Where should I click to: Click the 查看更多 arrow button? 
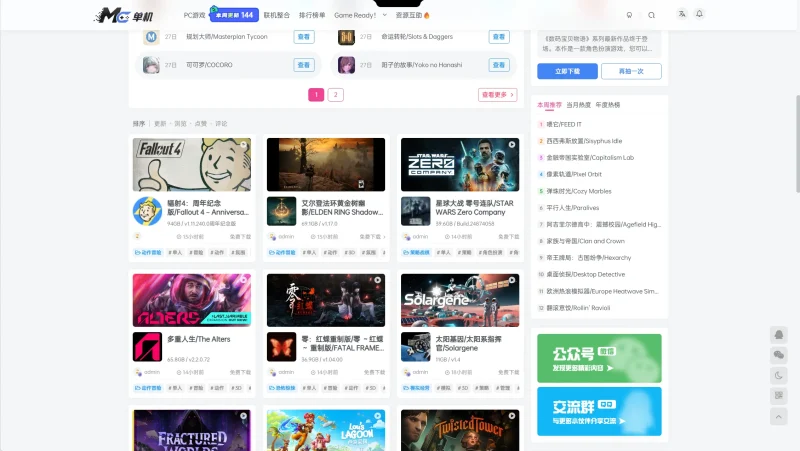click(497, 95)
